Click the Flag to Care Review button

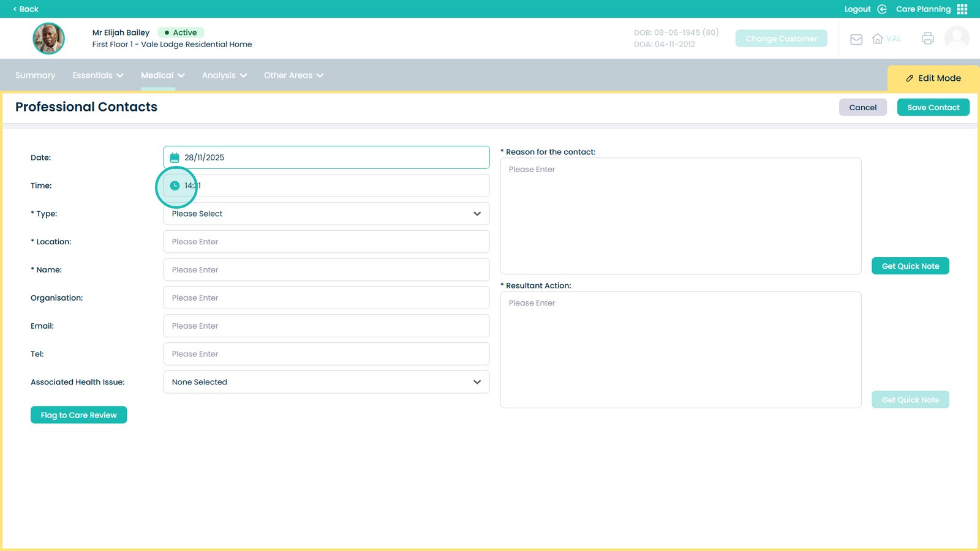[78, 415]
